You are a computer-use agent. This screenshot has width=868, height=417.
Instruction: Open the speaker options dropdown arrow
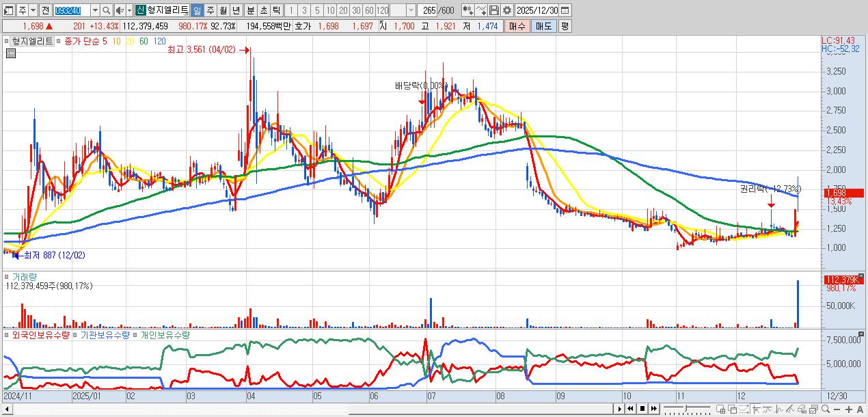[x=128, y=11]
